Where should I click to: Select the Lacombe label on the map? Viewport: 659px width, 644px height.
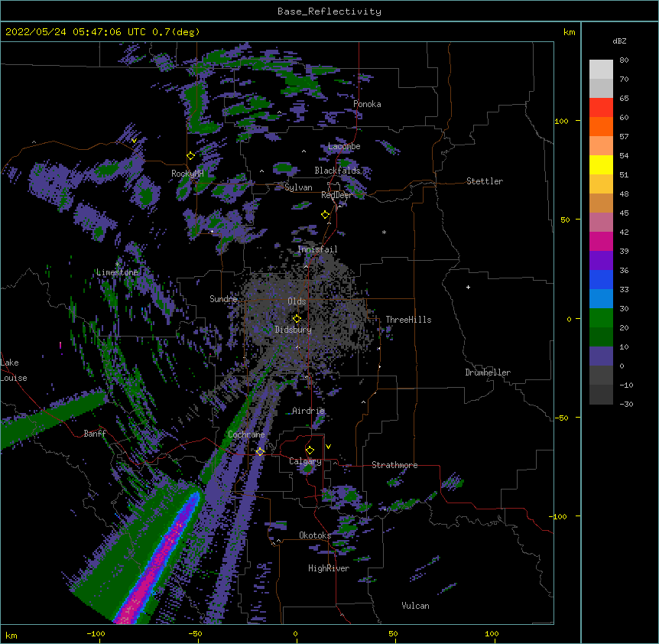coord(344,146)
